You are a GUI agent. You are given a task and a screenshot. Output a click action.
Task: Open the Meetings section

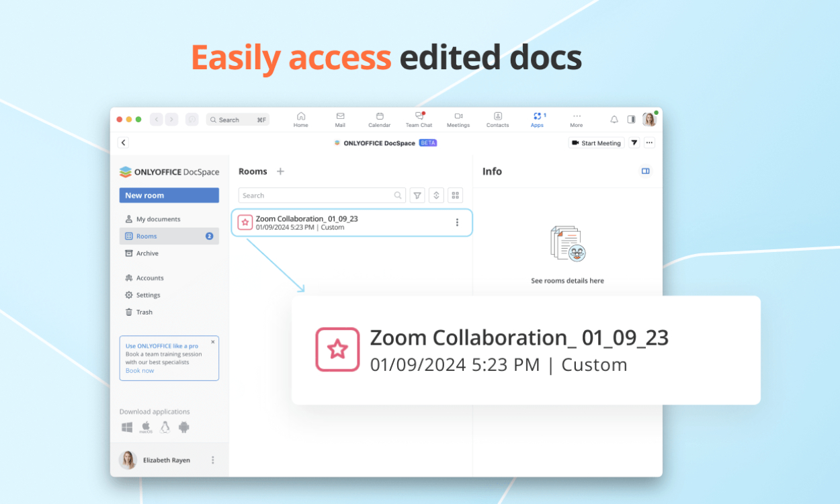[x=458, y=119]
